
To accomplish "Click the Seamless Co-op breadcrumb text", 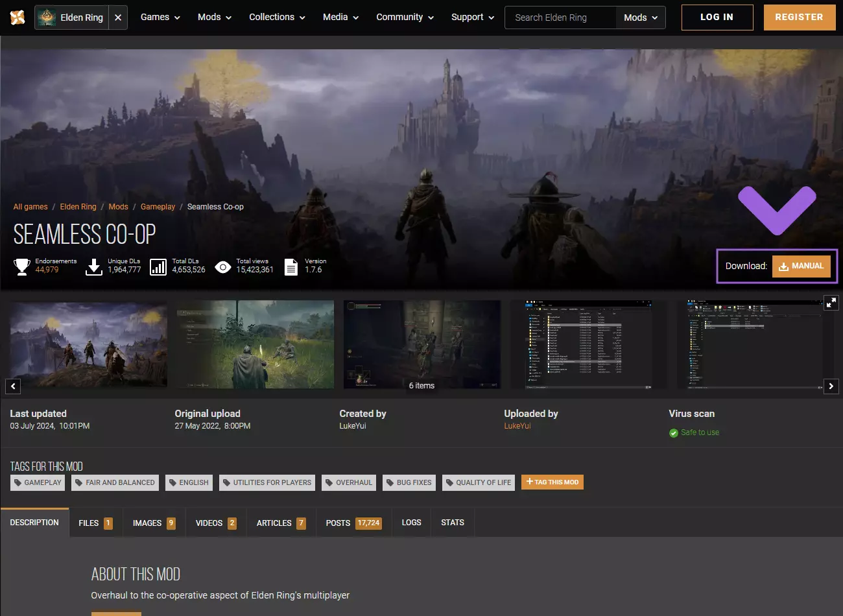I will click(x=215, y=207).
